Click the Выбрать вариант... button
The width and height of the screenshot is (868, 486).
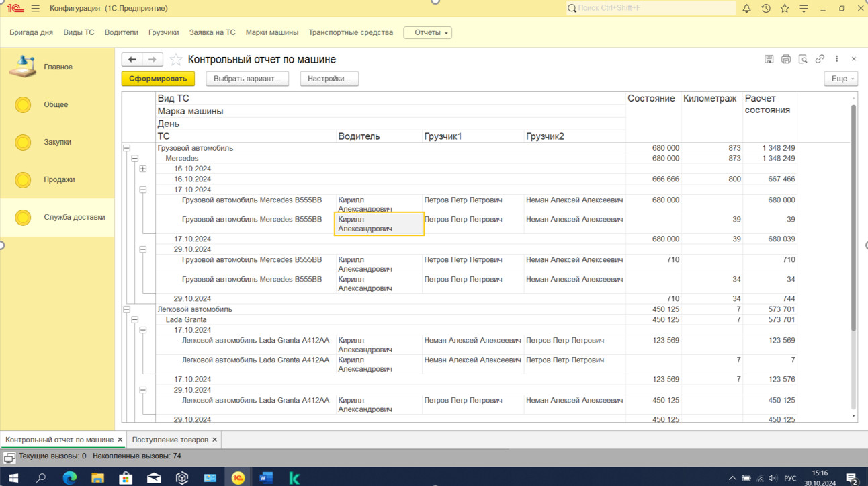247,79
